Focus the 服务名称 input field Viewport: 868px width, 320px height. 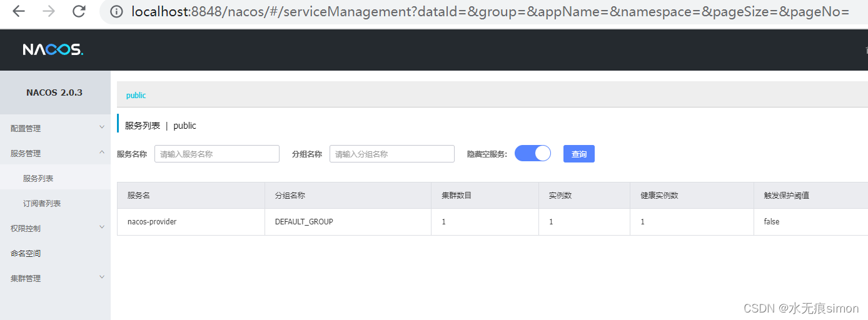tap(217, 154)
